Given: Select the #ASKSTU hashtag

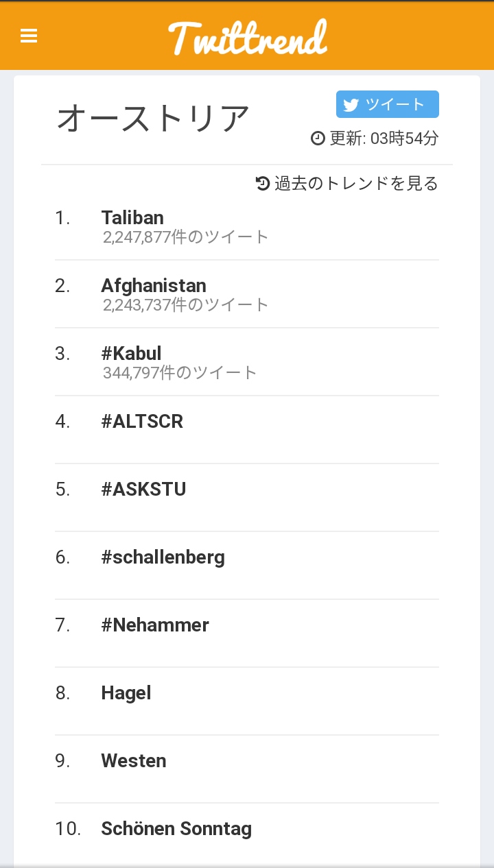Looking at the screenshot, I should (143, 489).
